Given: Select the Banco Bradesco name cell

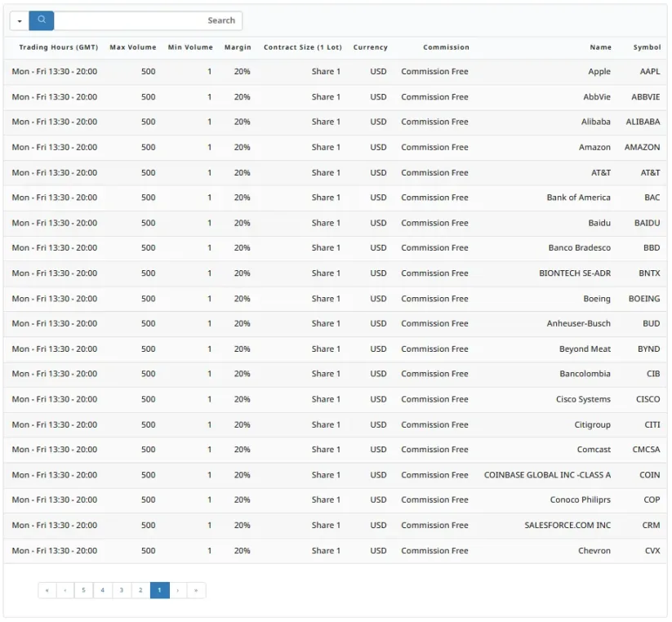Looking at the screenshot, I should click(580, 247).
